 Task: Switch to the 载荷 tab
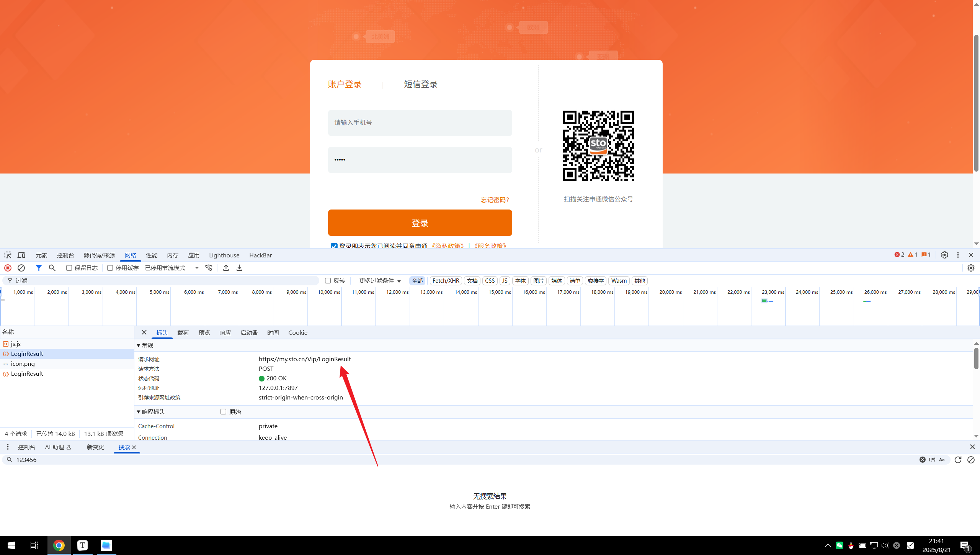pyautogui.click(x=183, y=333)
